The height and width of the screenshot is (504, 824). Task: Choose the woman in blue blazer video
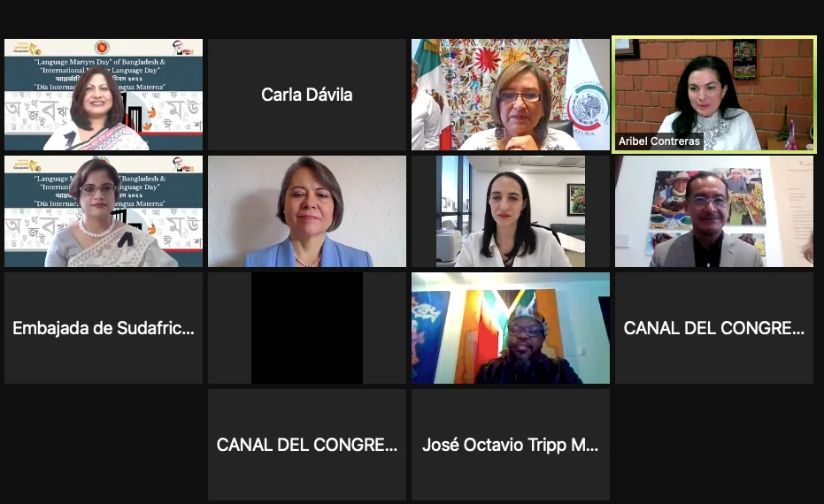(307, 211)
